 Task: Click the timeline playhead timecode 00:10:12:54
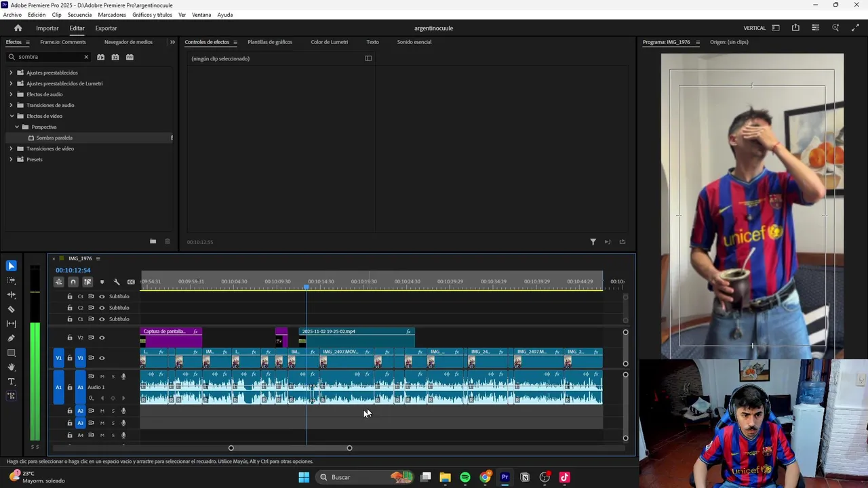tap(73, 270)
